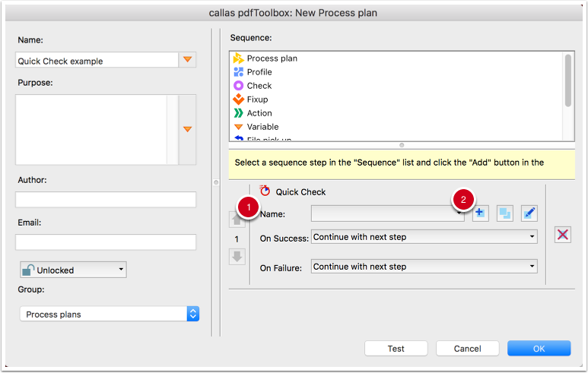The image size is (588, 373).
Task: Move step 1 down with arrow
Action: tap(237, 257)
